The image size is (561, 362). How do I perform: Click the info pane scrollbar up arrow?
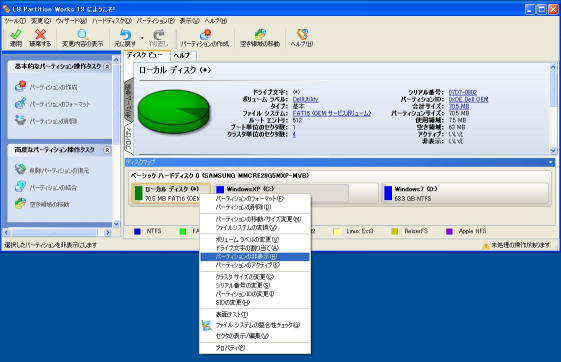(x=553, y=67)
